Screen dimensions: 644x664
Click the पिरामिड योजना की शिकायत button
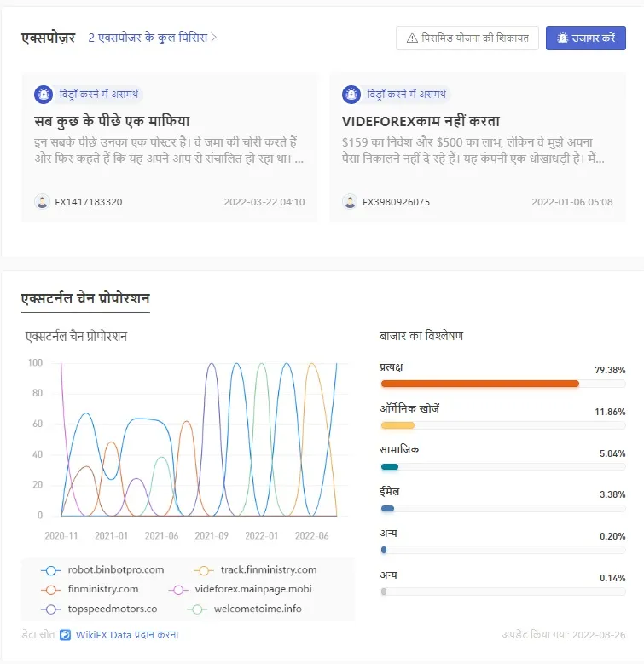point(467,38)
